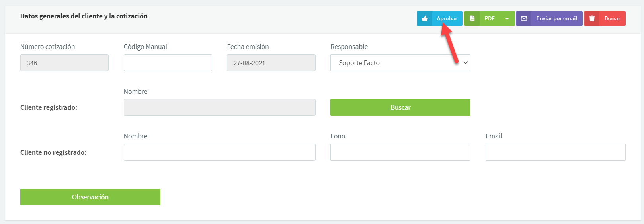The width and height of the screenshot is (644, 224).
Task: Click the thumbs-up icon on Aprobar
Action: pos(425,19)
